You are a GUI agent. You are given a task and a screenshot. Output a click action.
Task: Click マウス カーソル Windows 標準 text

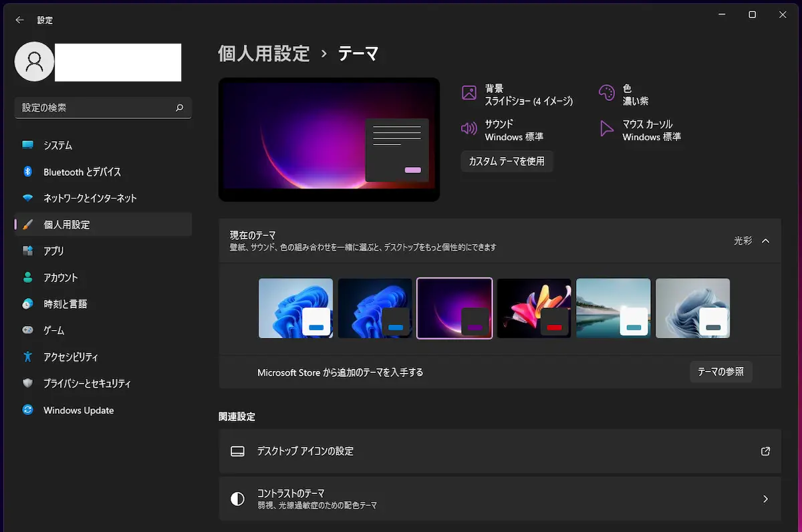click(x=652, y=130)
